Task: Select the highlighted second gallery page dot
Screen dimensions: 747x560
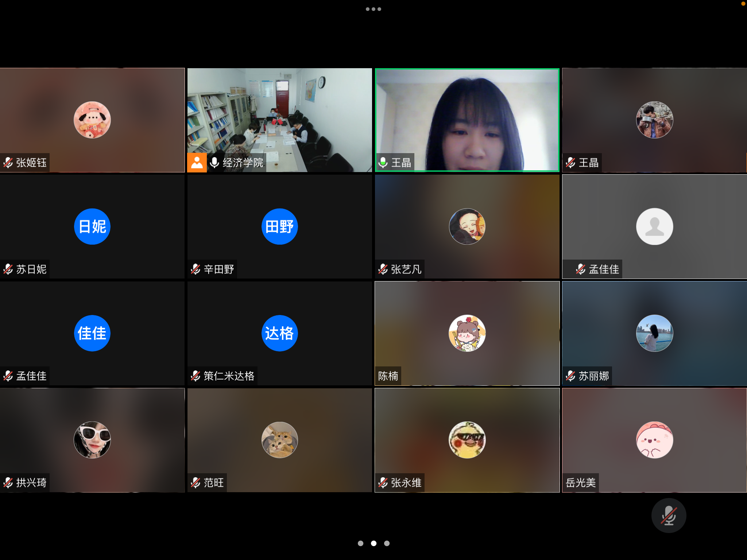Action: 373,543
